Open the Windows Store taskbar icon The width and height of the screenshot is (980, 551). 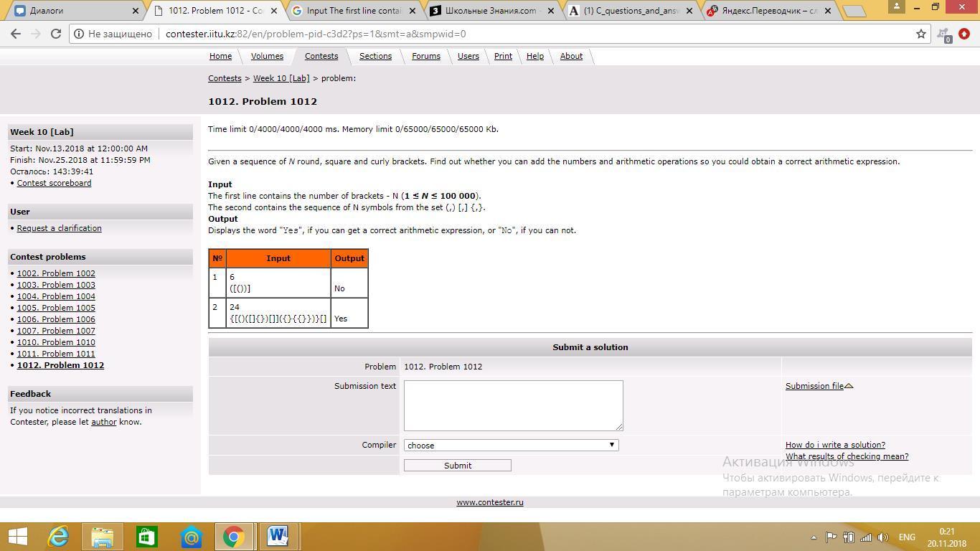[x=147, y=537]
